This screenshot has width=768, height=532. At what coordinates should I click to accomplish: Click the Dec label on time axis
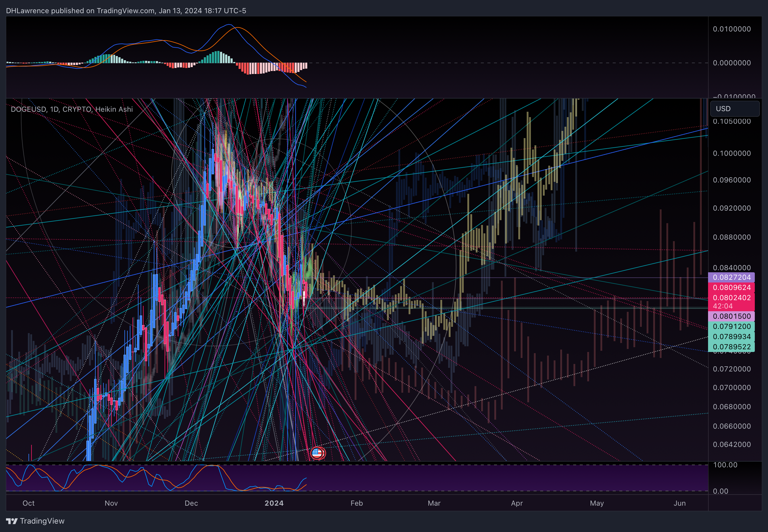click(192, 503)
